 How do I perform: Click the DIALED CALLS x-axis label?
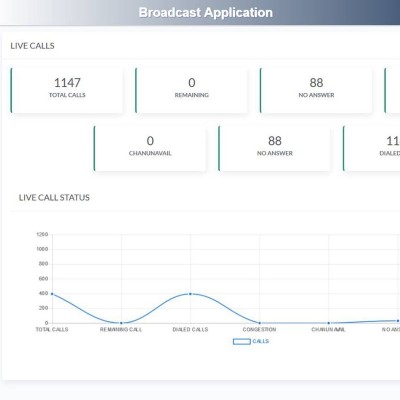tap(190, 329)
